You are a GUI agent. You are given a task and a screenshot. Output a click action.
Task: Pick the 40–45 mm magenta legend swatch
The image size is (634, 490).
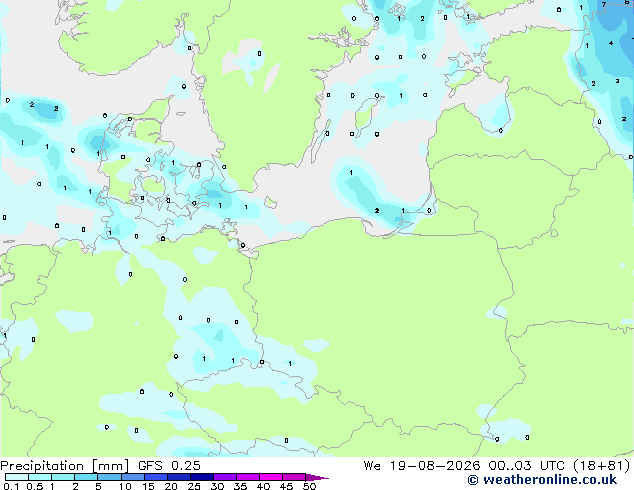click(x=271, y=477)
